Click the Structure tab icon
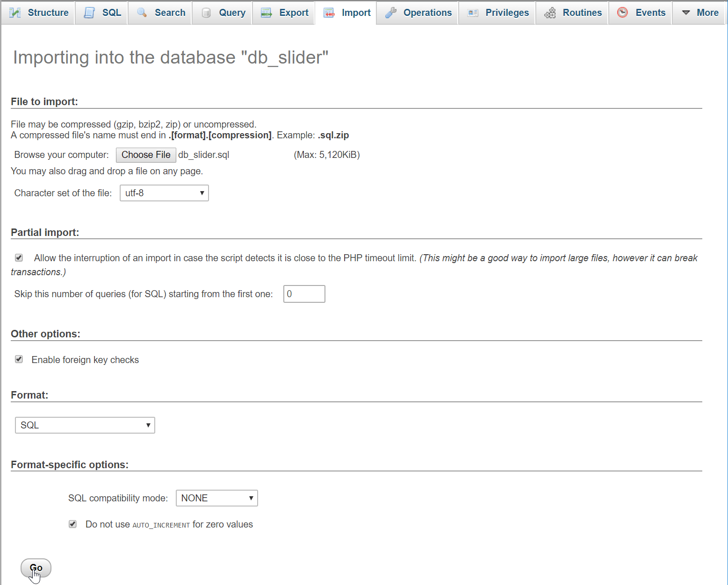 point(15,13)
